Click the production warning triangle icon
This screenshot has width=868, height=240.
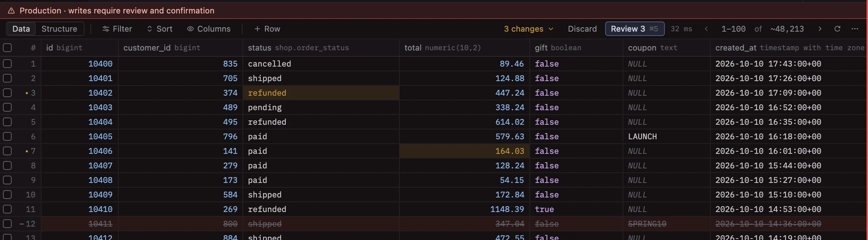pyautogui.click(x=11, y=11)
